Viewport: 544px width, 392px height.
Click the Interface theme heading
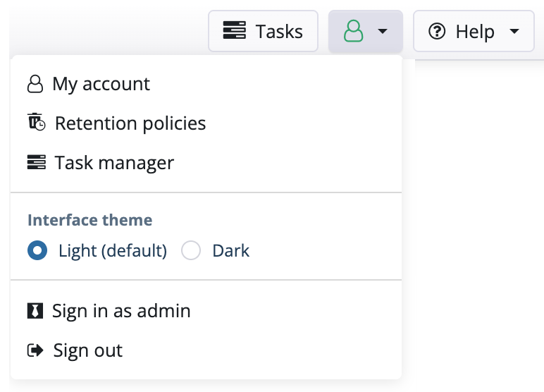[x=90, y=220]
